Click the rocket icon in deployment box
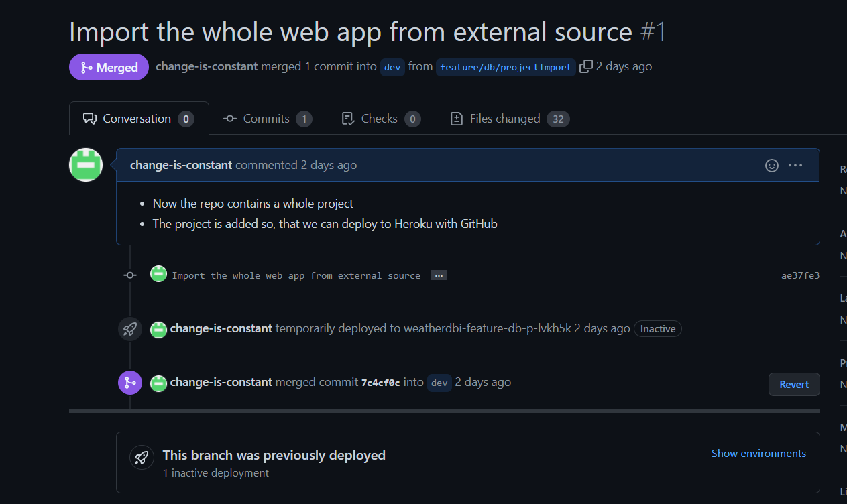 [142, 458]
